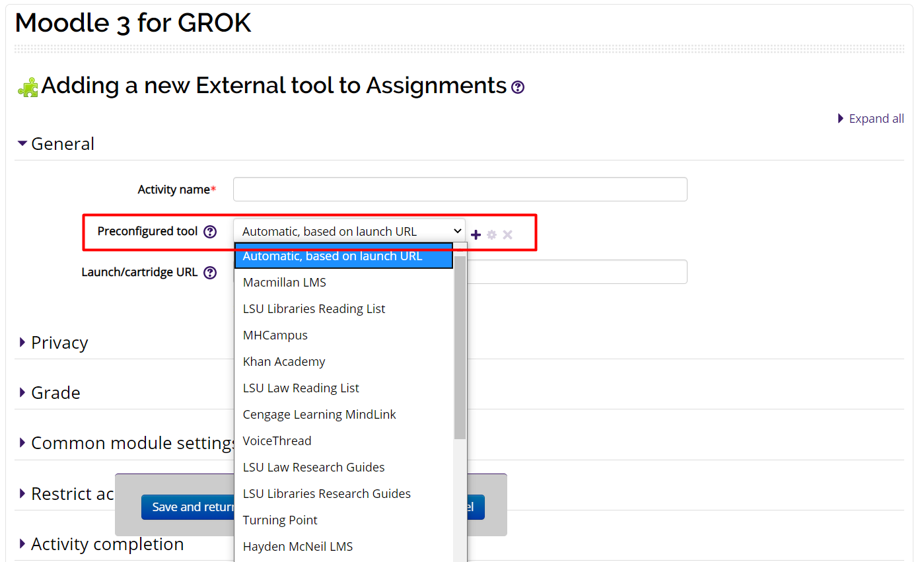Click the green puzzle External tool icon
This screenshot has height=562, width=924.
click(x=28, y=87)
